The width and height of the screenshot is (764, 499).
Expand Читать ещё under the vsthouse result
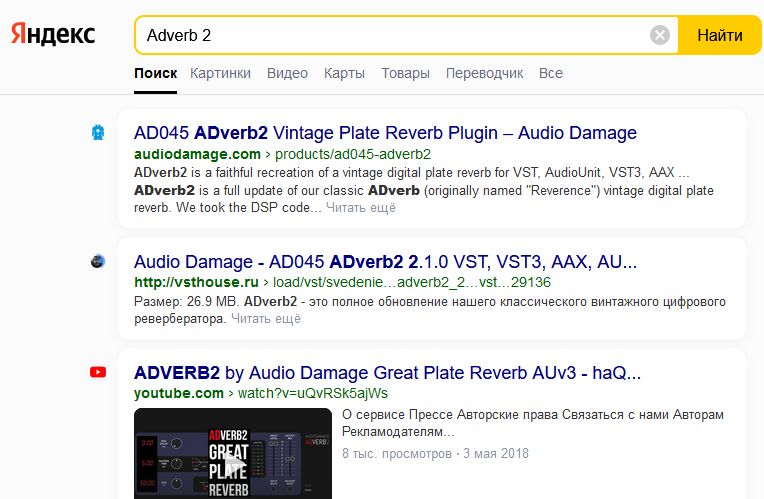point(266,319)
